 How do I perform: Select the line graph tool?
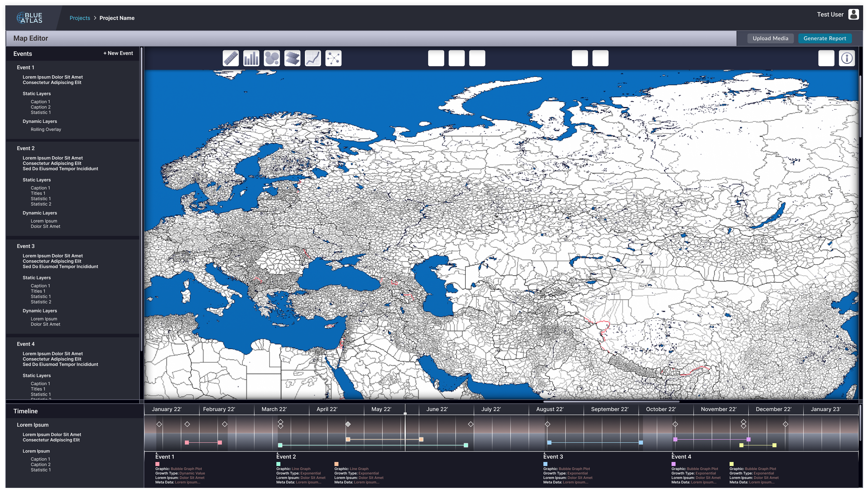(x=313, y=58)
